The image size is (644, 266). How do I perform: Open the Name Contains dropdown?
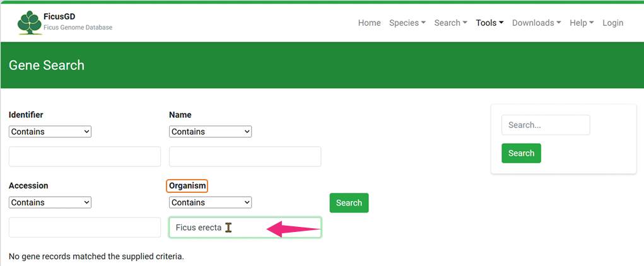(x=210, y=132)
